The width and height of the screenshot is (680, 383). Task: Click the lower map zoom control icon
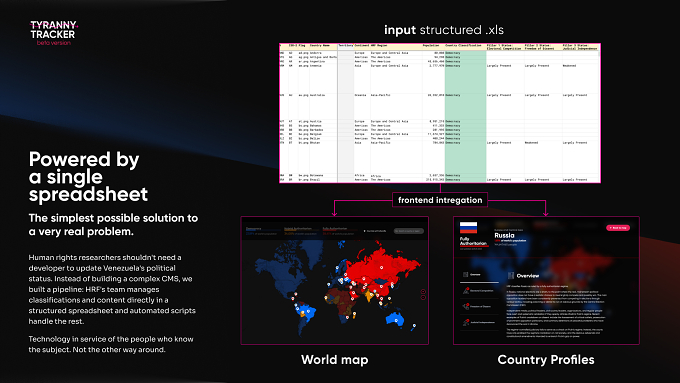[423, 298]
